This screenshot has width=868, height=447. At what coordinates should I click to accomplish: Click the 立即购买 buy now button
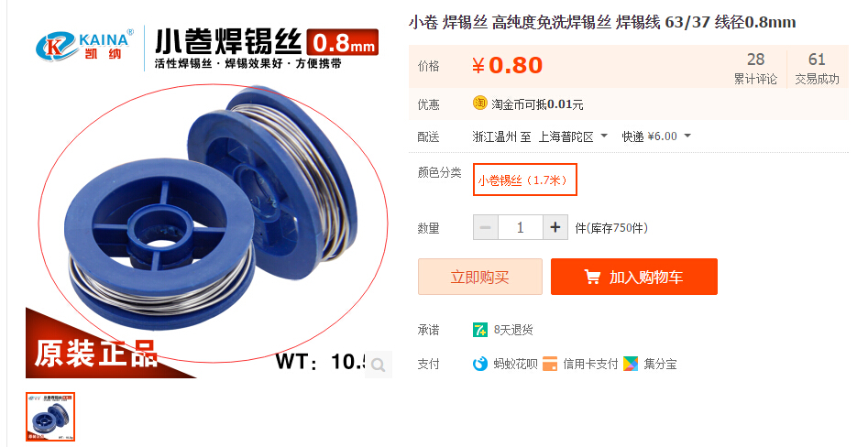(480, 277)
